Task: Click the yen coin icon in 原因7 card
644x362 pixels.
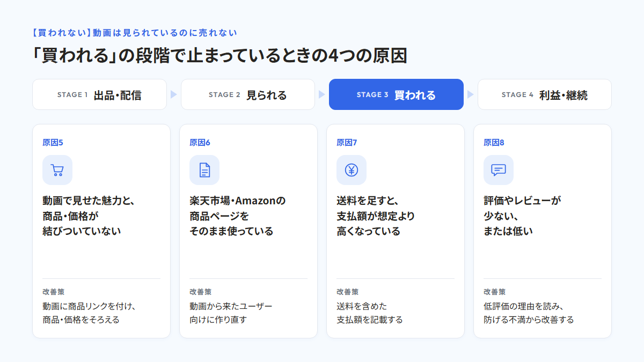Action: 352,170
